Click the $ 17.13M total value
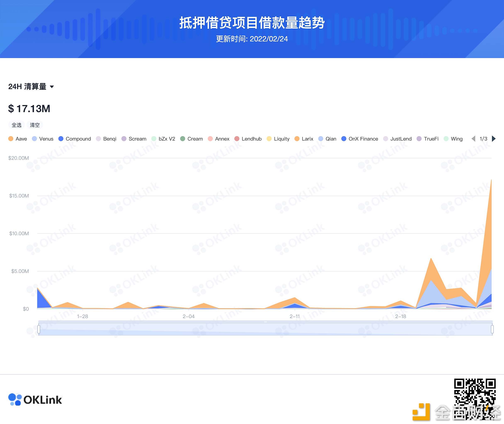The image size is (504, 424). tap(29, 109)
